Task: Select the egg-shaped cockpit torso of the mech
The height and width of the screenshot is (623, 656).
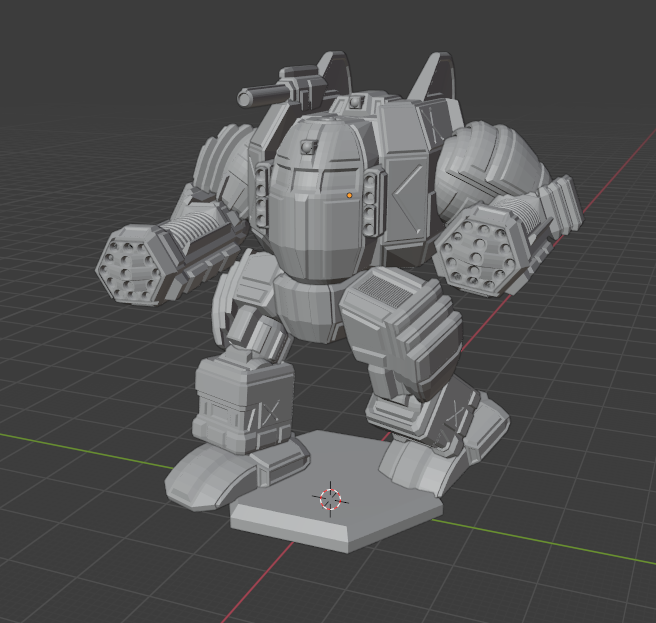Action: (317, 198)
